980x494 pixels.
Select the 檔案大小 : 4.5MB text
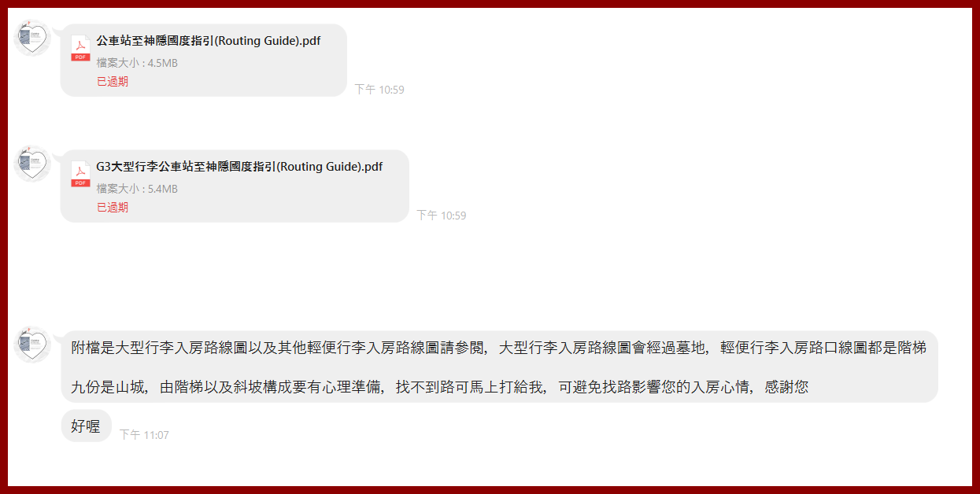[x=137, y=63]
